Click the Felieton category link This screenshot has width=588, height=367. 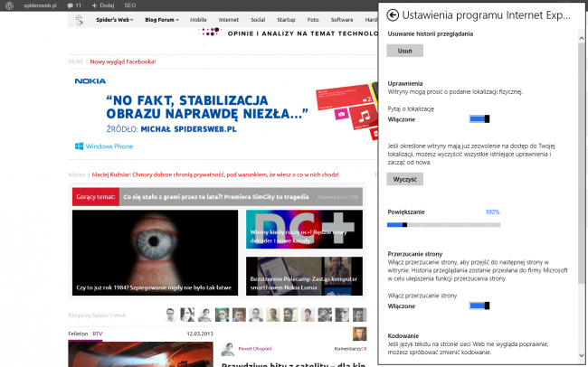(x=78, y=334)
